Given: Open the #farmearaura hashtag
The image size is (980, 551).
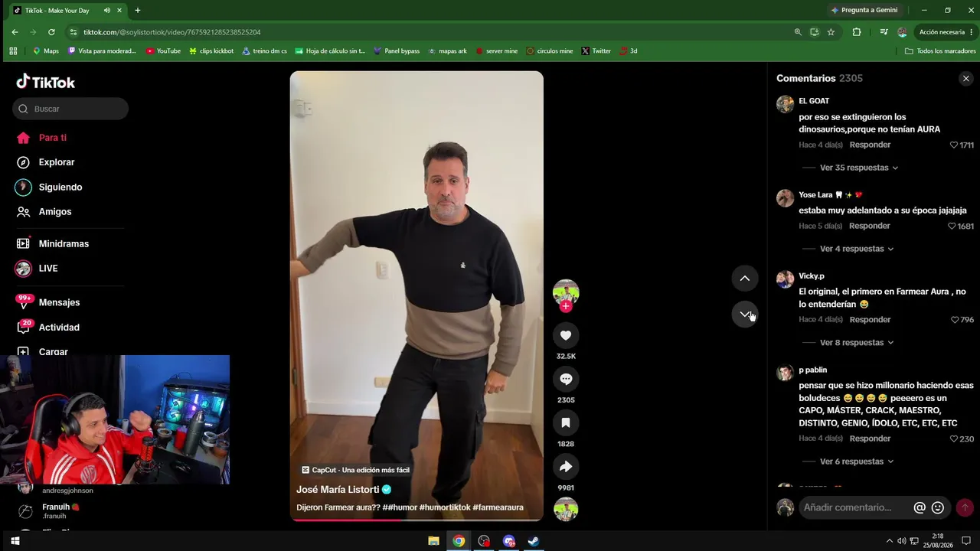Looking at the screenshot, I should (498, 507).
